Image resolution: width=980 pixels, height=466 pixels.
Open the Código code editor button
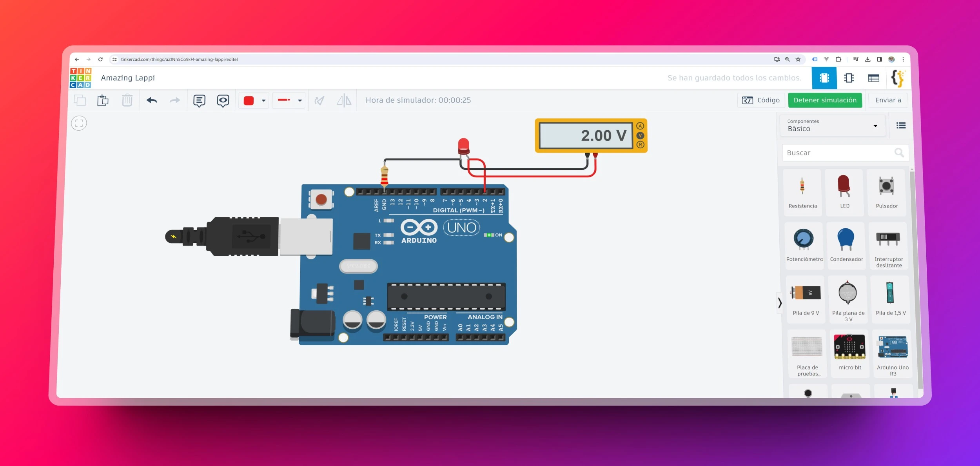pyautogui.click(x=761, y=100)
